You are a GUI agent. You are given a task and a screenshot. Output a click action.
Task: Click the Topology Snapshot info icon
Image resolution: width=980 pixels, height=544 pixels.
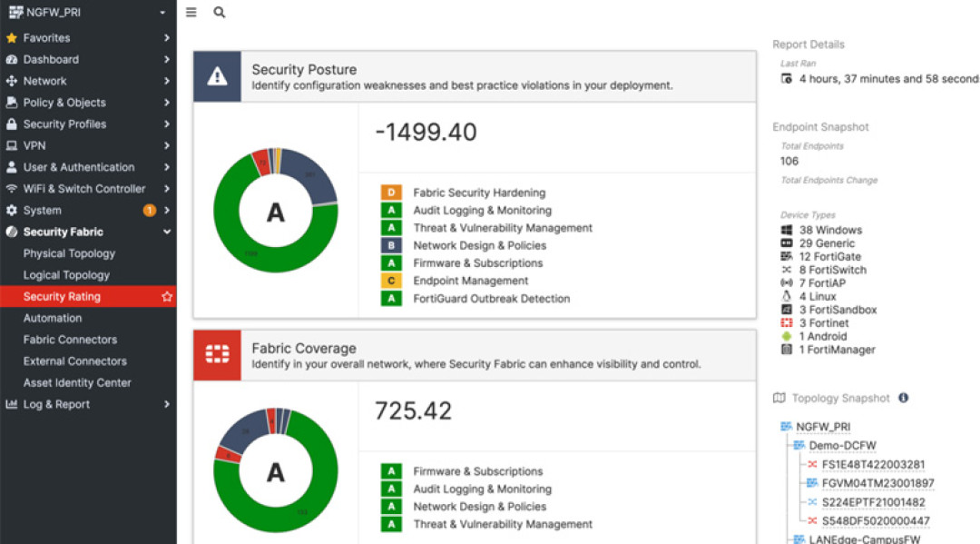click(x=903, y=398)
